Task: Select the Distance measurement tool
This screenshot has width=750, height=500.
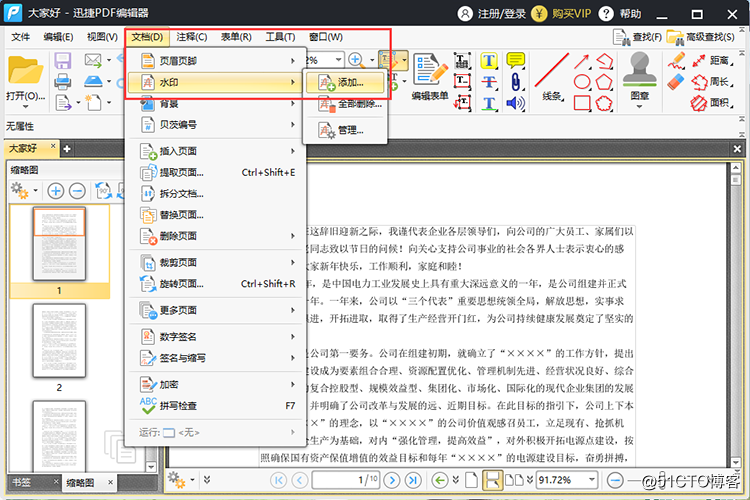Action: (x=713, y=60)
